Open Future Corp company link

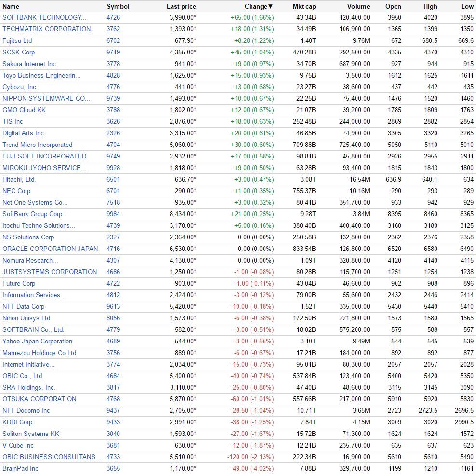coord(19,283)
